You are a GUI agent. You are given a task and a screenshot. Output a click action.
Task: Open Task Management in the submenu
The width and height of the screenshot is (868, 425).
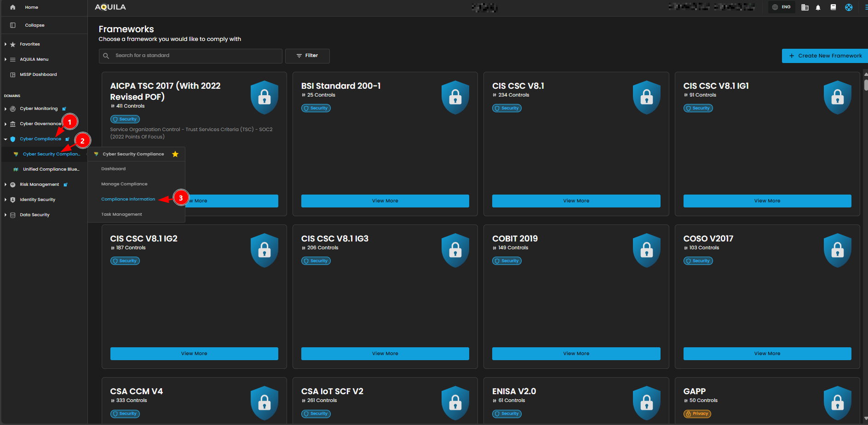click(x=121, y=214)
